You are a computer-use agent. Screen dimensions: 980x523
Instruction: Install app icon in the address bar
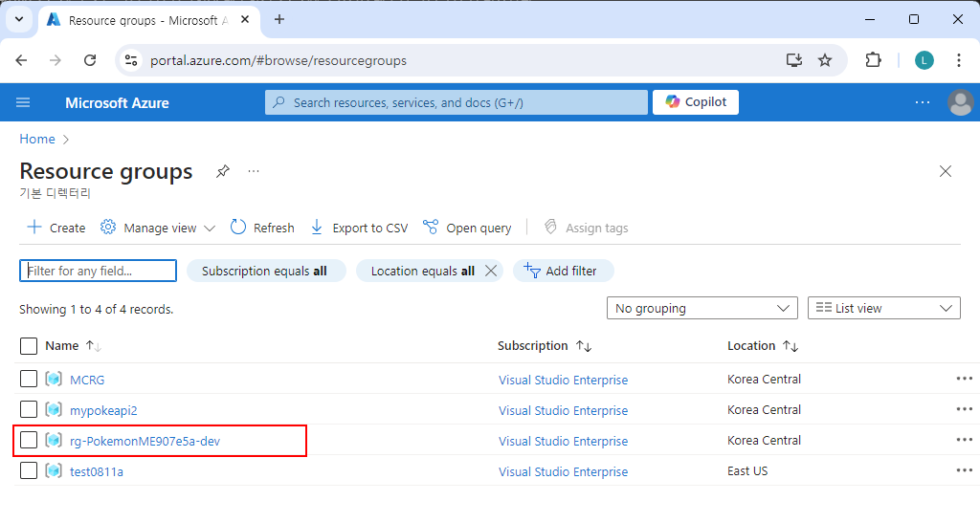click(793, 60)
